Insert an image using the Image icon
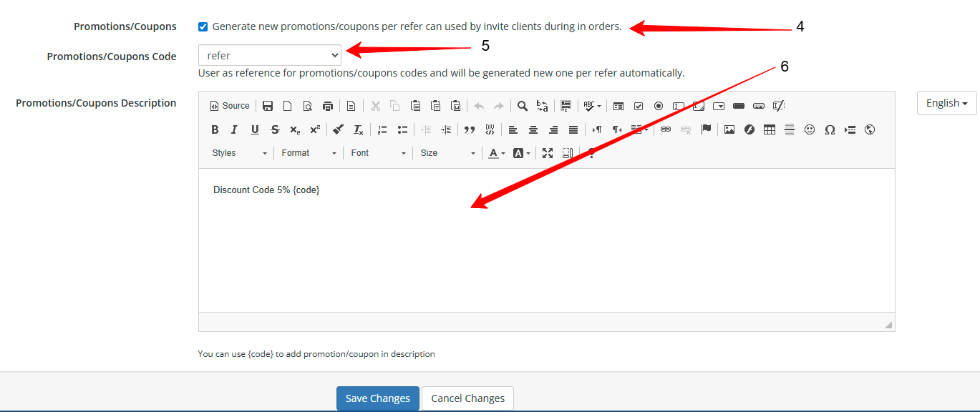 [729, 129]
